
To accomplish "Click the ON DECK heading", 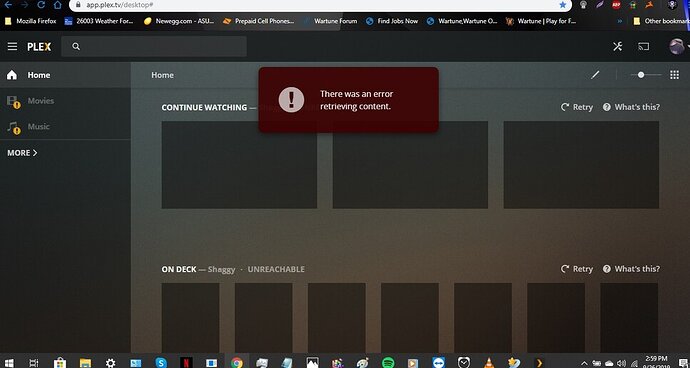I will pos(179,269).
